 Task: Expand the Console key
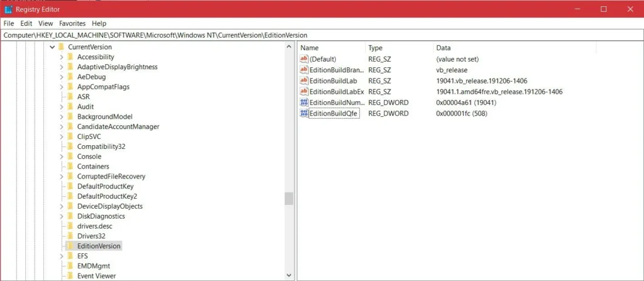pos(61,157)
